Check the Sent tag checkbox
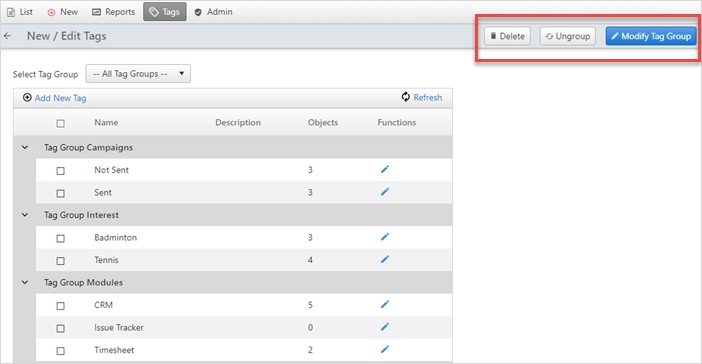 [60, 193]
